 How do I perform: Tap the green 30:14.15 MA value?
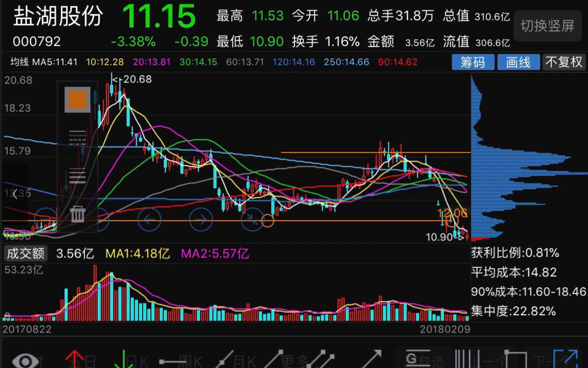coord(198,62)
